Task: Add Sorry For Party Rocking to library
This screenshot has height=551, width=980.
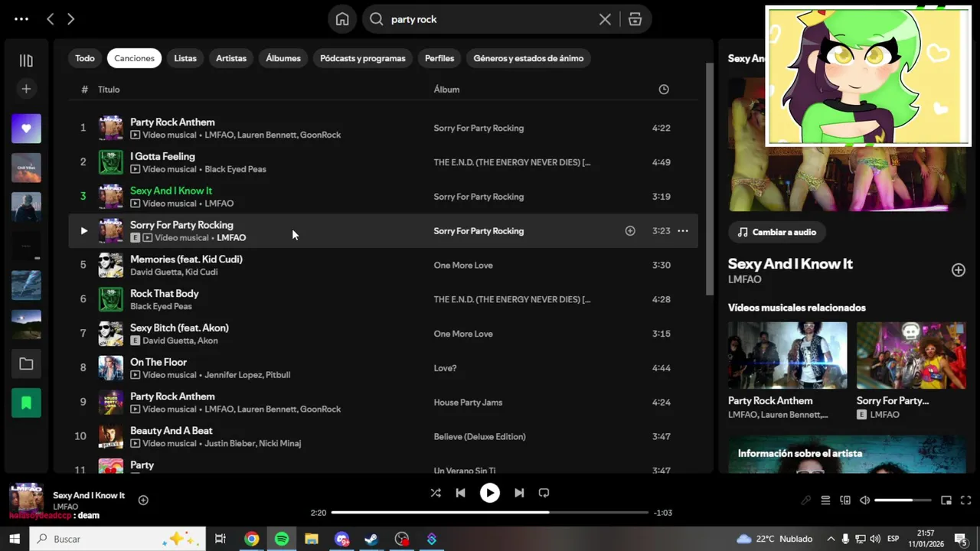Action: pyautogui.click(x=630, y=231)
